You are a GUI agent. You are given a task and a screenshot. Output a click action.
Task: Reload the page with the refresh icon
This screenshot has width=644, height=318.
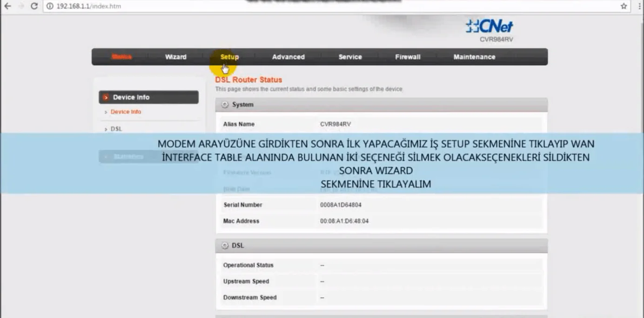pos(34,6)
